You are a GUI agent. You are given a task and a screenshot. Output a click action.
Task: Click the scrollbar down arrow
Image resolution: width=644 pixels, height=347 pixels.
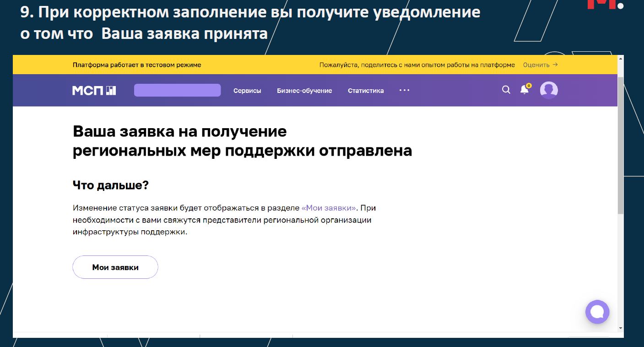pos(621,328)
